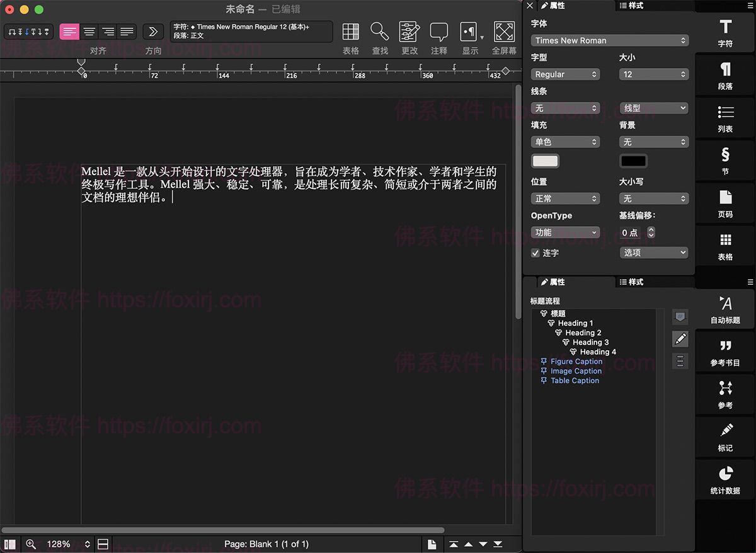756x553 pixels.
Task: Select Heading 2 in the heading tree
Action: [x=583, y=333]
